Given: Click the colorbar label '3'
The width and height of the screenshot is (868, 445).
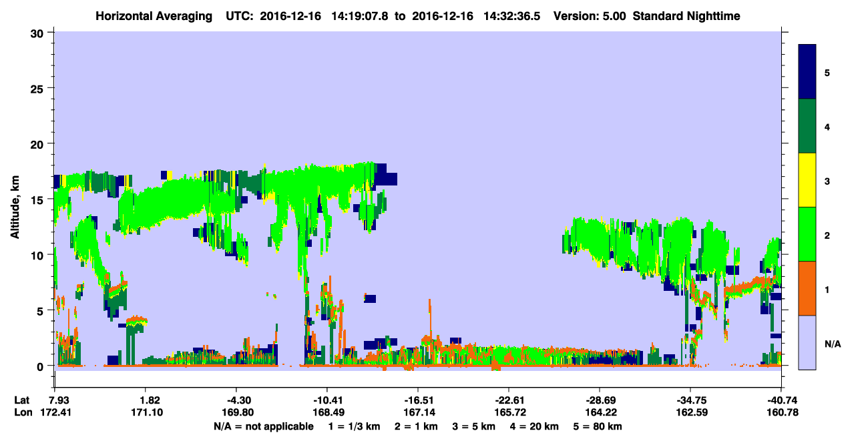Looking at the screenshot, I should click(x=827, y=180).
